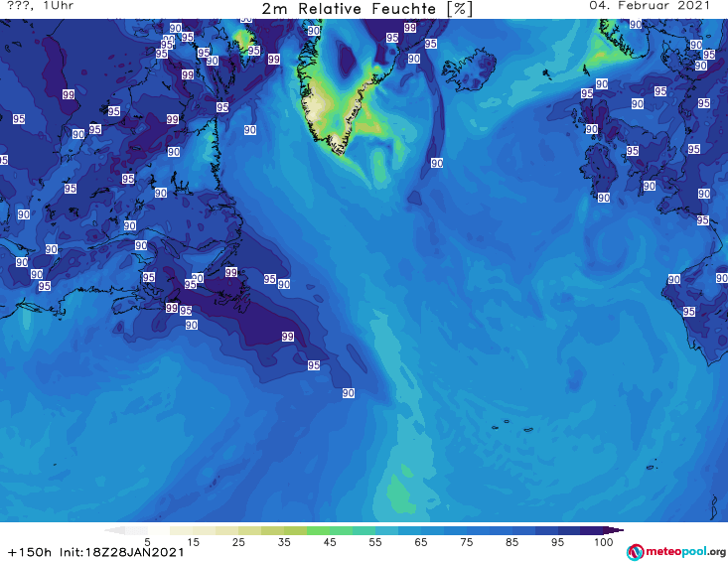This screenshot has height=562, width=728.
Task: Click the colorbar tick label '65'
Action: click(421, 542)
